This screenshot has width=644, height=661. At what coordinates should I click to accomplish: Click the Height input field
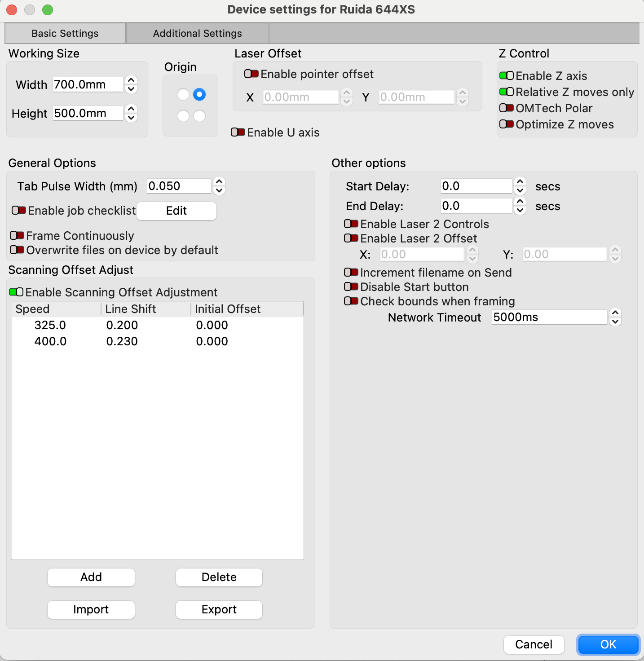[88, 113]
